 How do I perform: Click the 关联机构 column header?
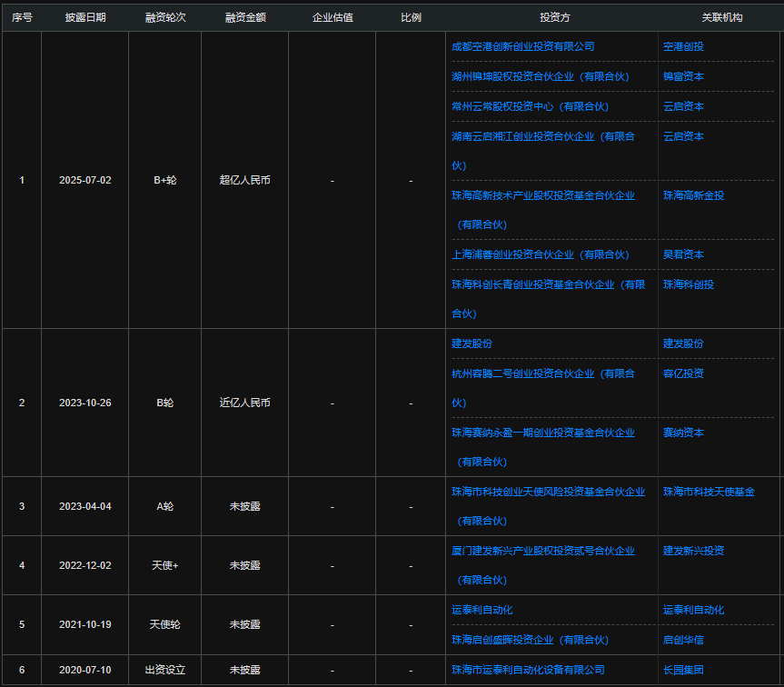point(721,17)
